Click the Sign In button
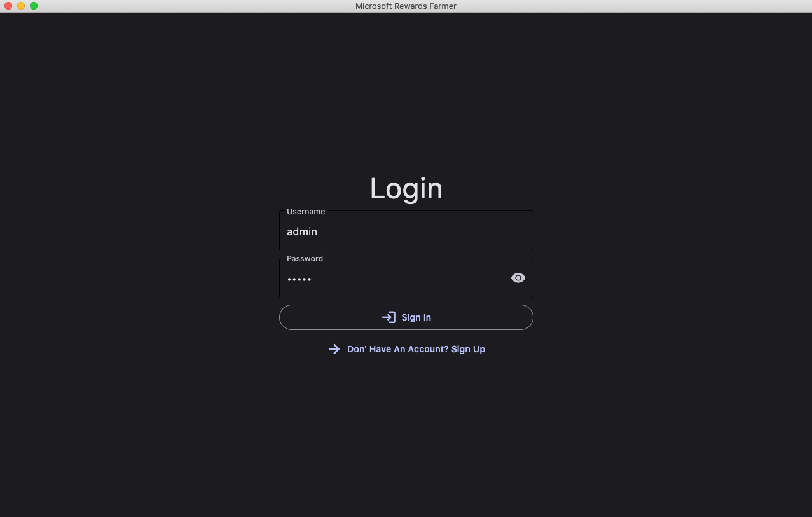The height and width of the screenshot is (517, 812). [406, 317]
